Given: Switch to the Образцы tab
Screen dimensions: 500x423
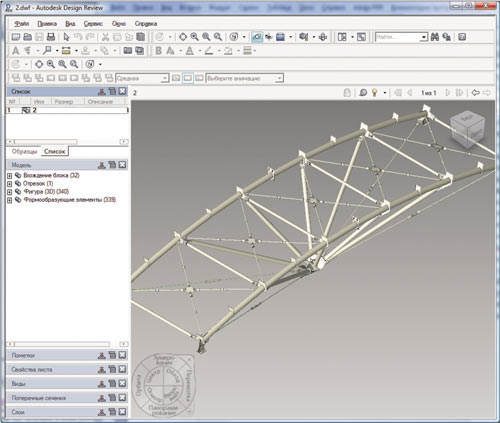Looking at the screenshot, I should tap(24, 151).
